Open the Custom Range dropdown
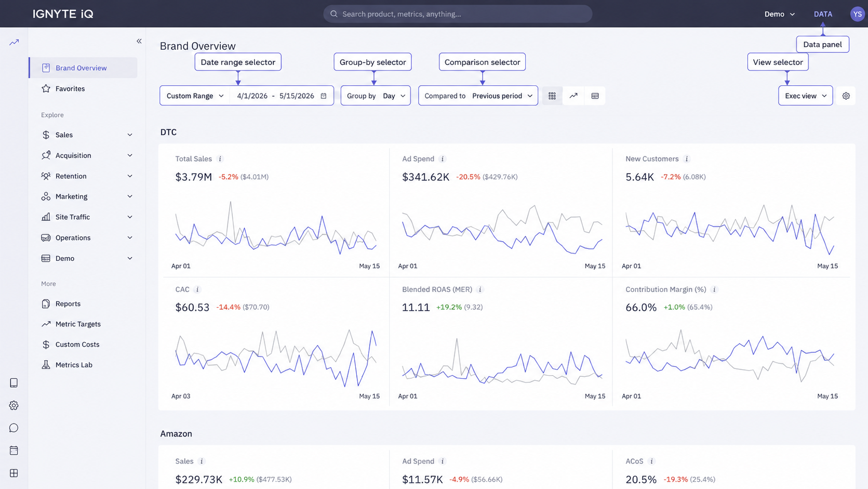The image size is (868, 489). tap(195, 96)
